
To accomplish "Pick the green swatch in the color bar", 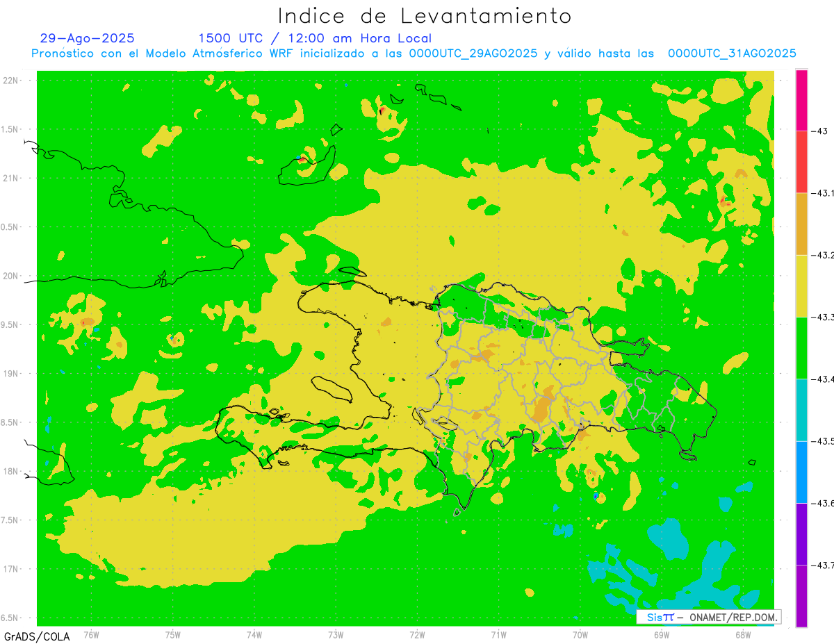I will pos(801,347).
